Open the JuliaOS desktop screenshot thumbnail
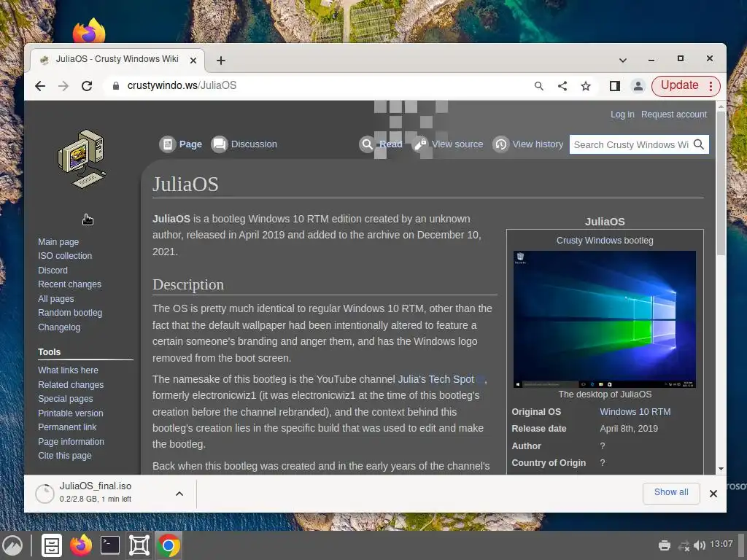This screenshot has height=560, width=747. (605, 319)
